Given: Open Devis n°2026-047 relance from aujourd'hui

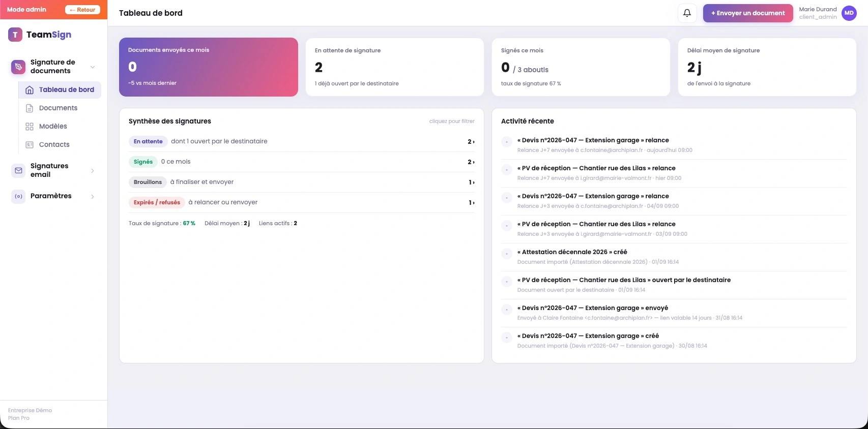Looking at the screenshot, I should coord(674,145).
